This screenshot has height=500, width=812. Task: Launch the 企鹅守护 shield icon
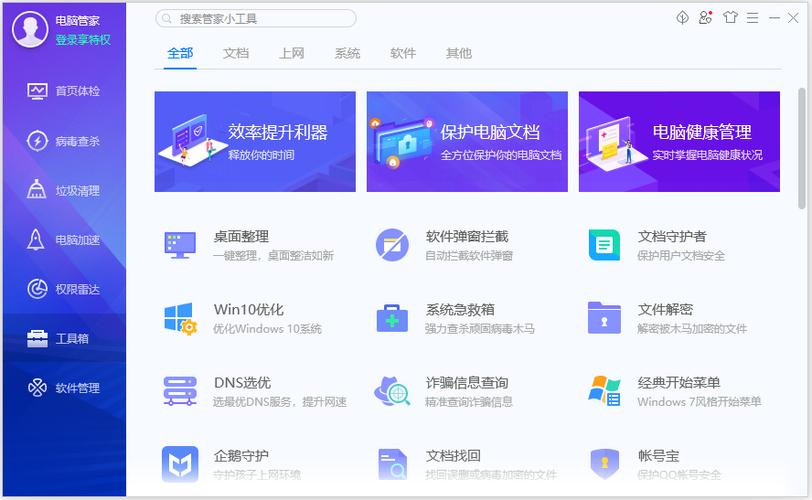tap(180, 464)
